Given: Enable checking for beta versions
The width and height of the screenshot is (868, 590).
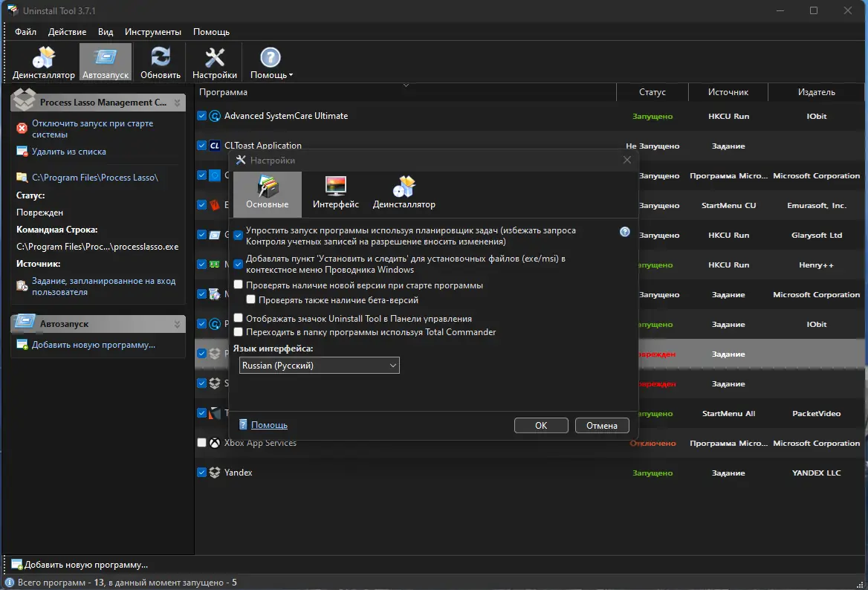Looking at the screenshot, I should coord(250,299).
